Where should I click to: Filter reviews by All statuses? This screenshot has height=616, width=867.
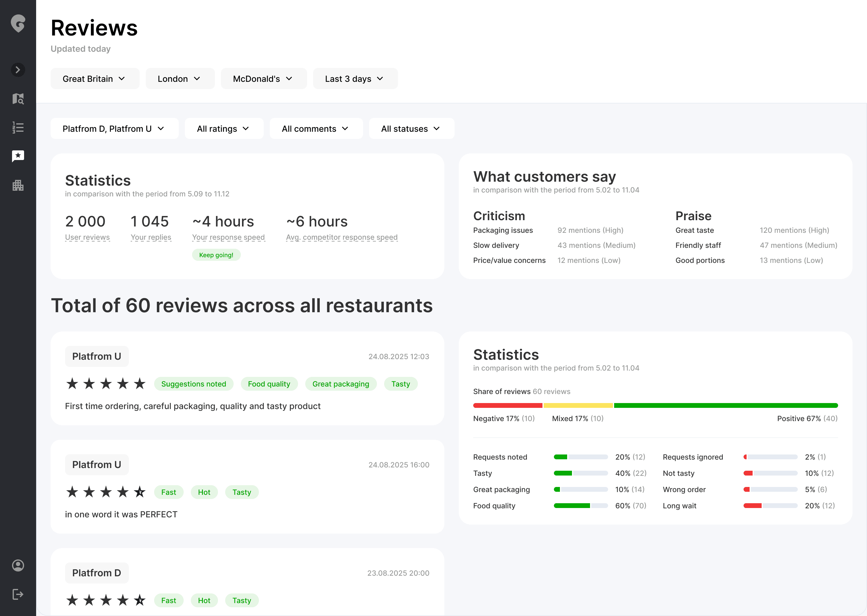411,129
